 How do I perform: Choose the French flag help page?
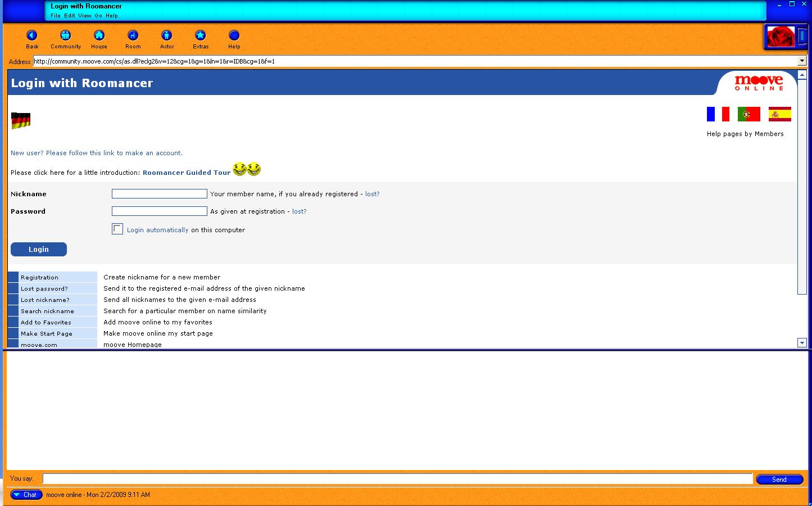pyautogui.click(x=718, y=114)
